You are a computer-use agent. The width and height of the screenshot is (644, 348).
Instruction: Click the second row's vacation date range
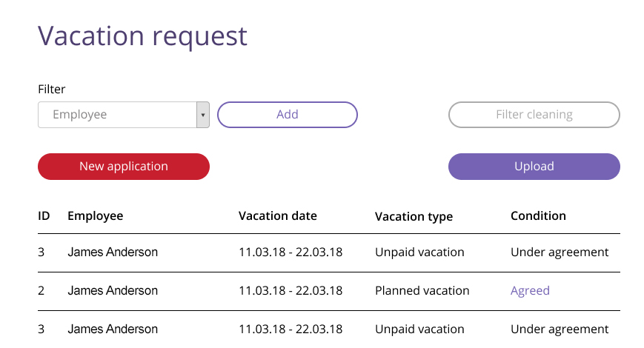291,291
